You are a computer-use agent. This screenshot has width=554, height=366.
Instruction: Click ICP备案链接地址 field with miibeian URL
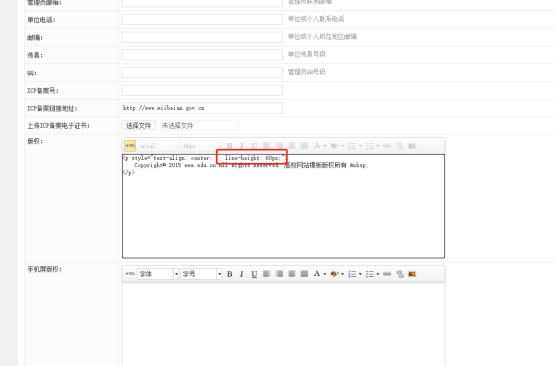pos(202,108)
